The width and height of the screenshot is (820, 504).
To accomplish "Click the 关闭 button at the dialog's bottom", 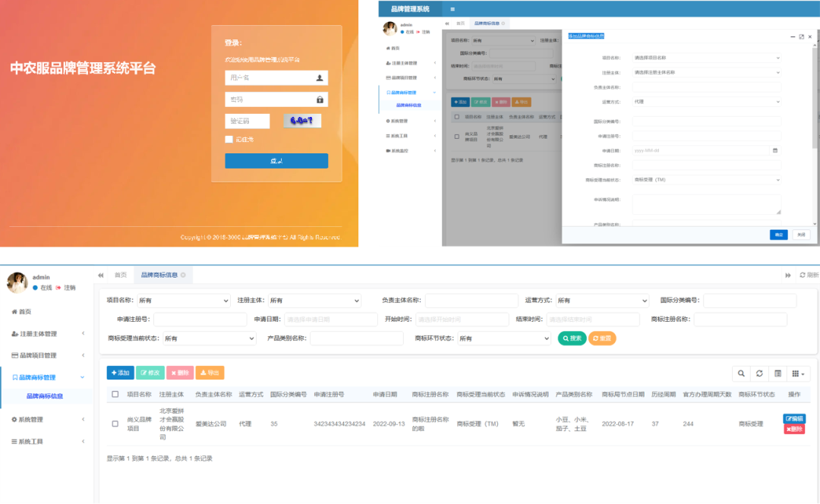I will pyautogui.click(x=801, y=235).
